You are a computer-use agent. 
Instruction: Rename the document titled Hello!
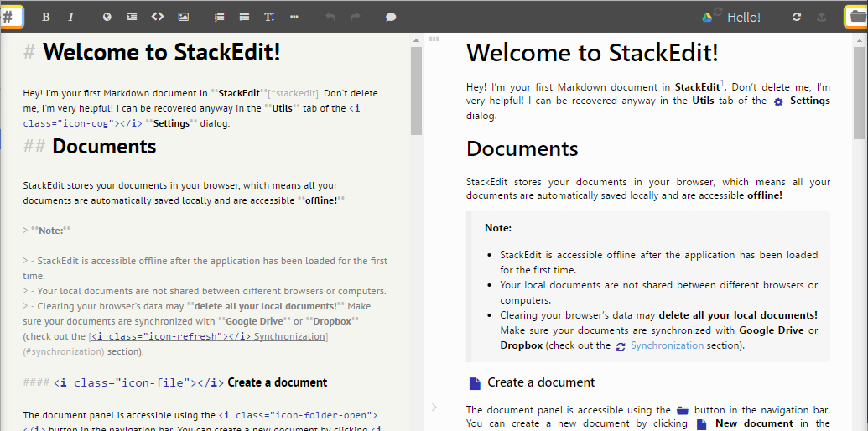click(743, 18)
